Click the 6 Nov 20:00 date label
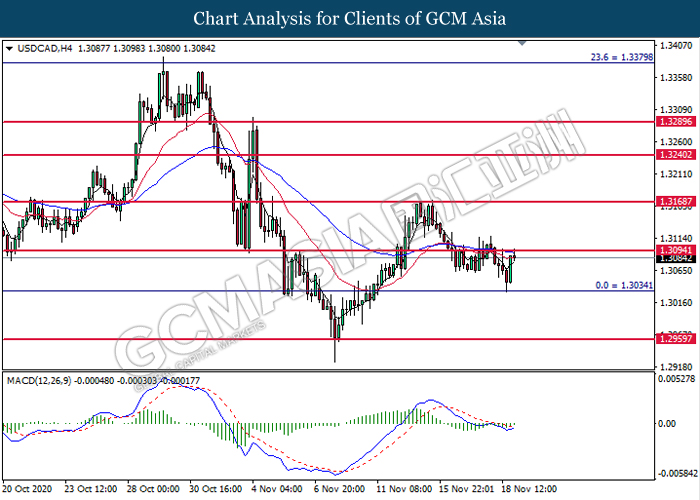 point(339,489)
